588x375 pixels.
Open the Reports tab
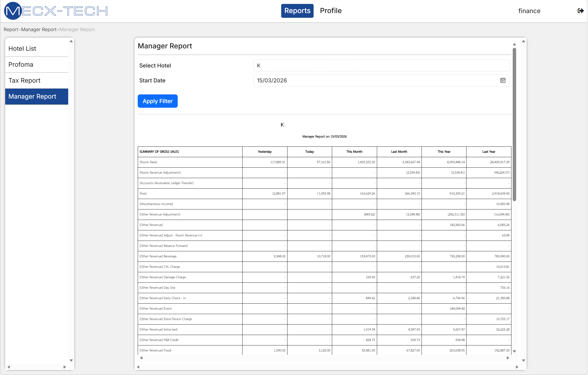[297, 11]
